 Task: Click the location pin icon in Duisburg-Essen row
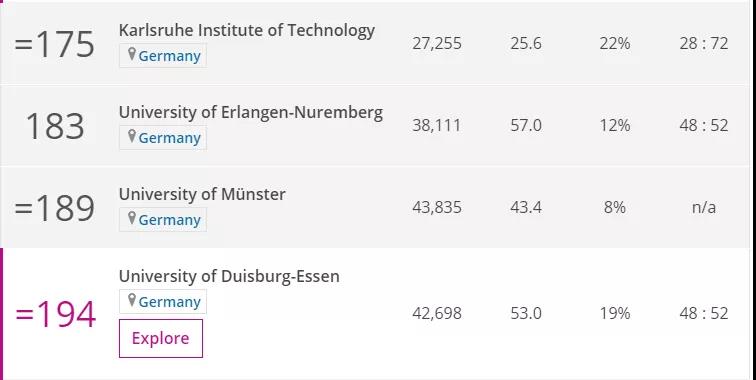tap(132, 300)
